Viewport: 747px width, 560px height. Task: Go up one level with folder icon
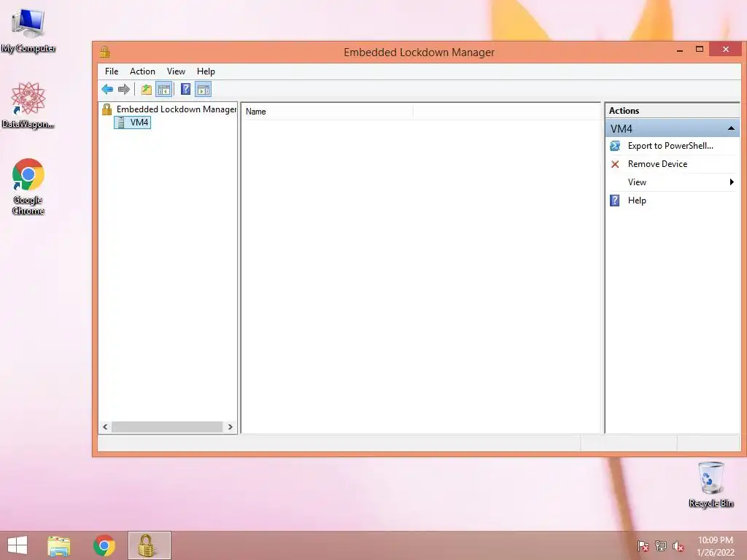click(x=146, y=89)
